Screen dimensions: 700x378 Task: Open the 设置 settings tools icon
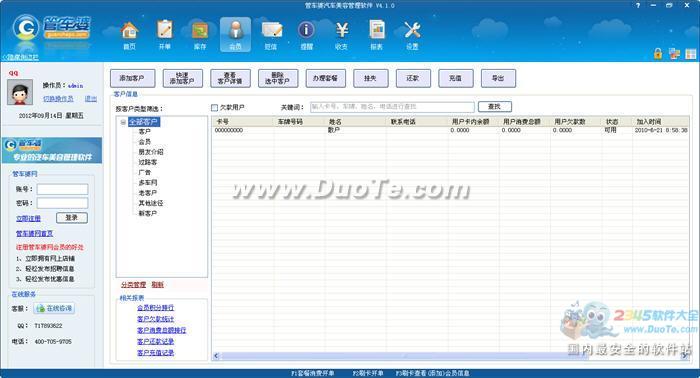(x=412, y=30)
